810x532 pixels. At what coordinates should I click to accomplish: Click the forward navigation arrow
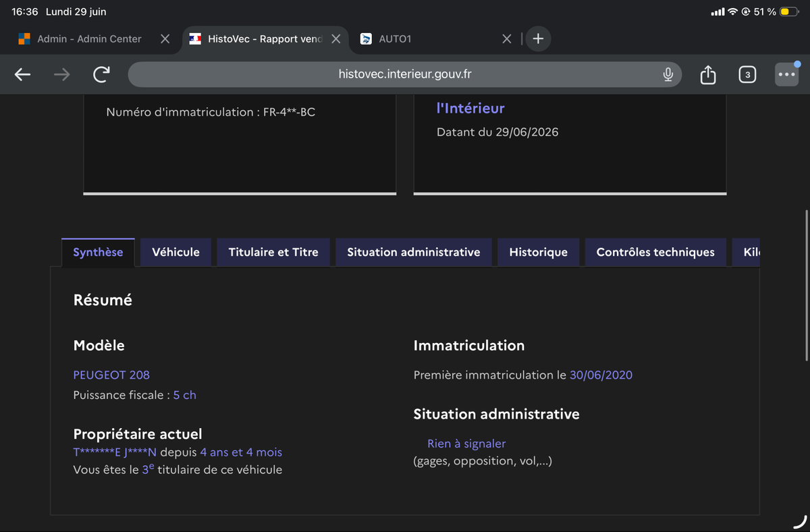click(x=61, y=74)
